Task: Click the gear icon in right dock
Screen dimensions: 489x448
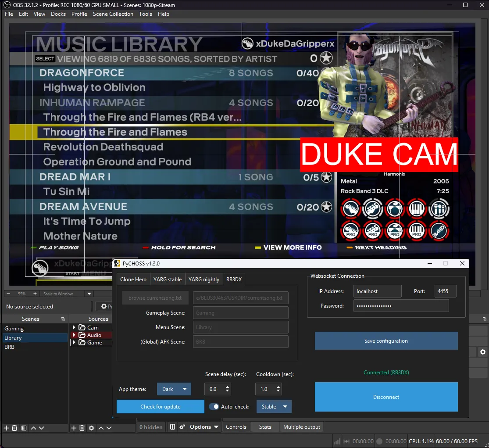Action: click(x=483, y=352)
